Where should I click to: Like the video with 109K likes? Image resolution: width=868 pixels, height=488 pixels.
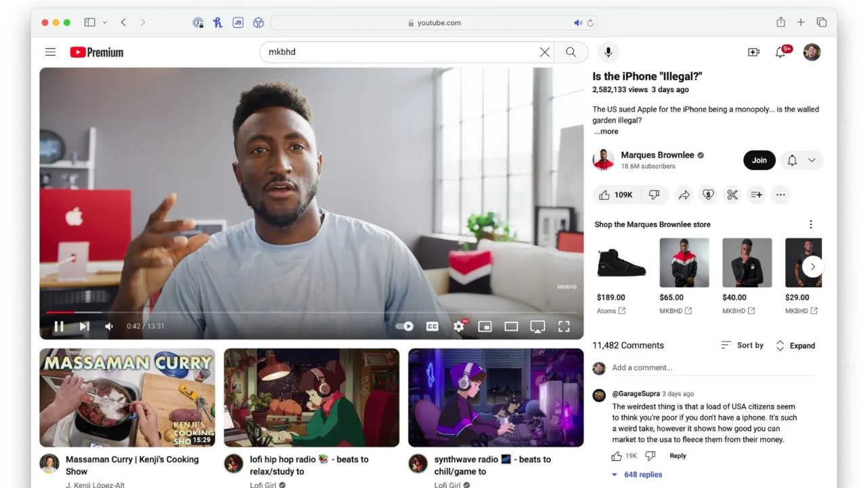(x=615, y=195)
